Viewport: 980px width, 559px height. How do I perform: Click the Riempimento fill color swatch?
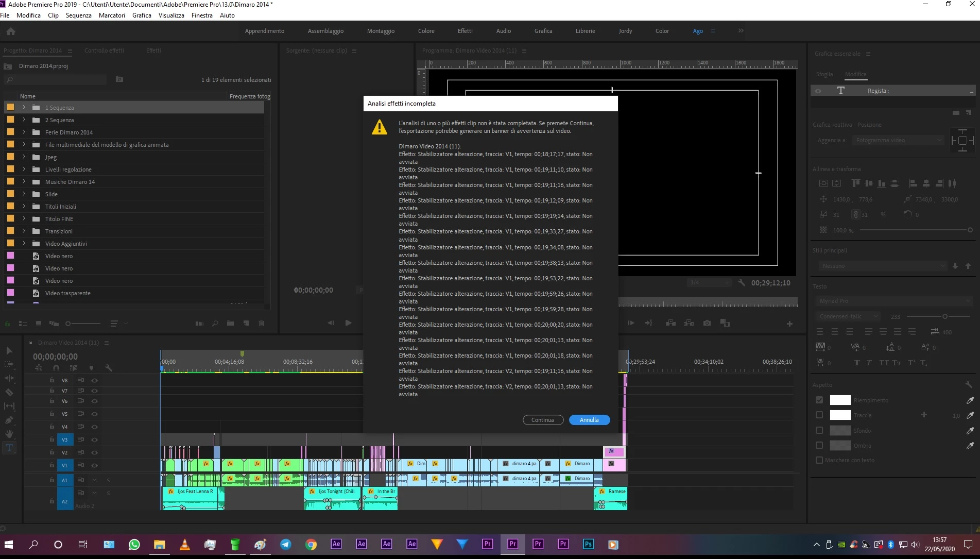click(840, 400)
